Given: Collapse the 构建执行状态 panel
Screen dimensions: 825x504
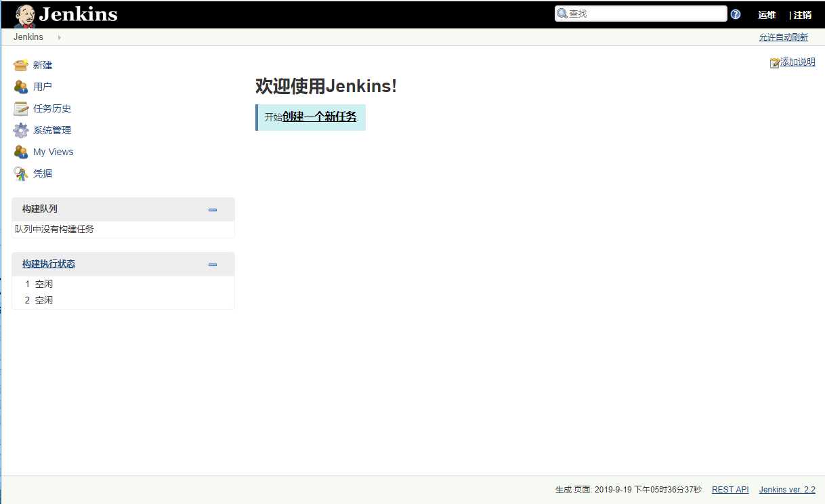Looking at the screenshot, I should coord(213,264).
